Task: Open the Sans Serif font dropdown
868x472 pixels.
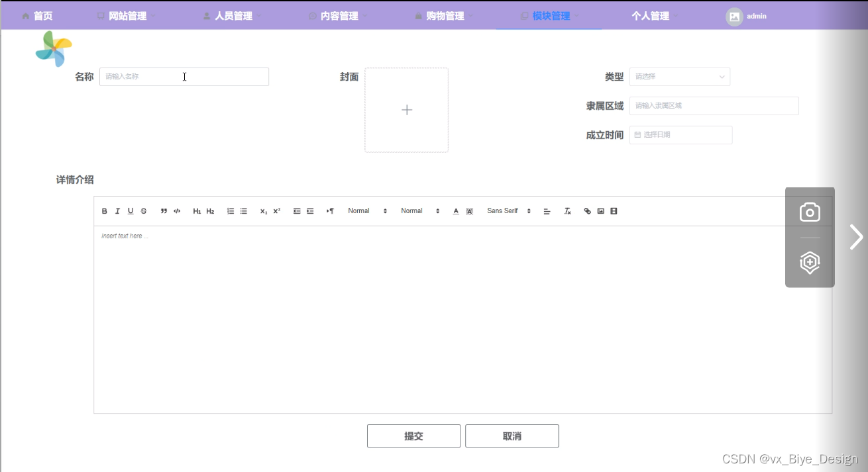Action: [x=509, y=211]
